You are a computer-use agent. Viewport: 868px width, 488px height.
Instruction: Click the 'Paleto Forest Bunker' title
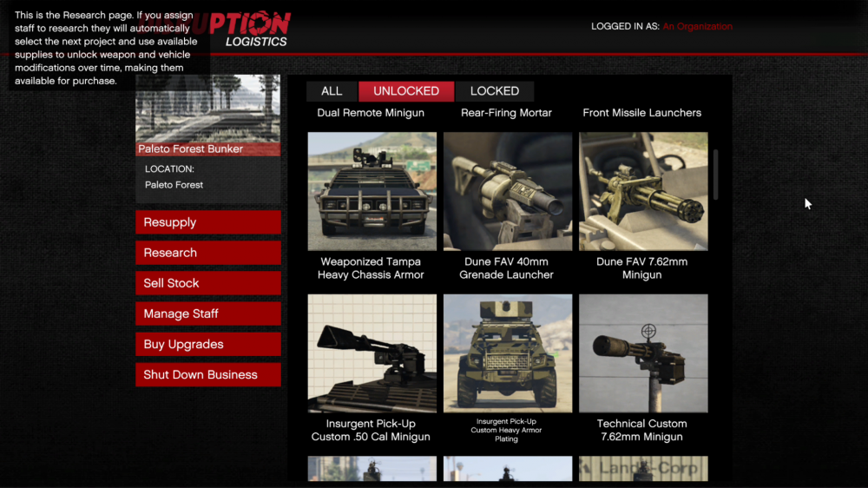click(190, 149)
